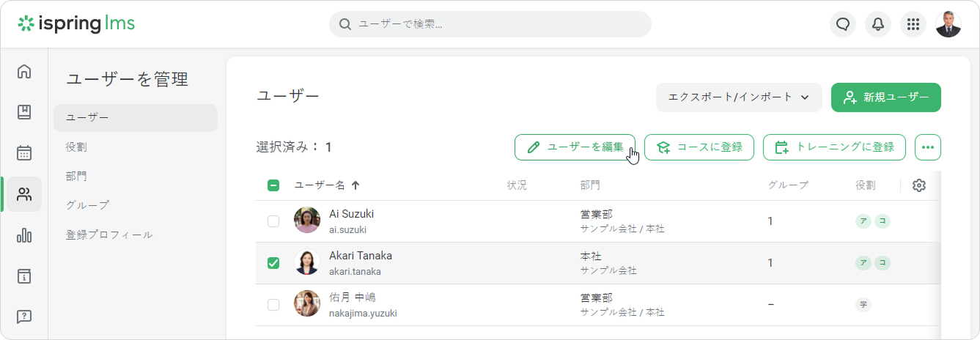Select グループ in the left menu
Viewport: 980px width, 340px height.
tap(87, 205)
